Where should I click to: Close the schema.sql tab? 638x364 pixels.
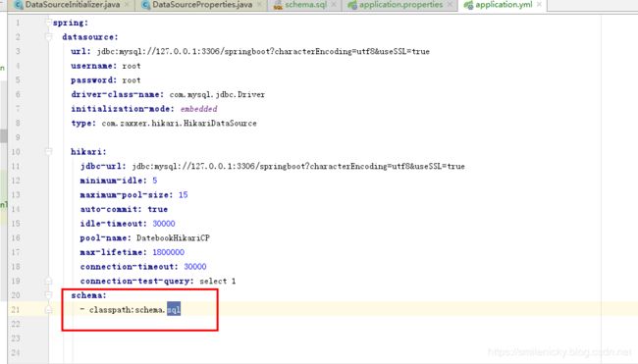(334, 5)
